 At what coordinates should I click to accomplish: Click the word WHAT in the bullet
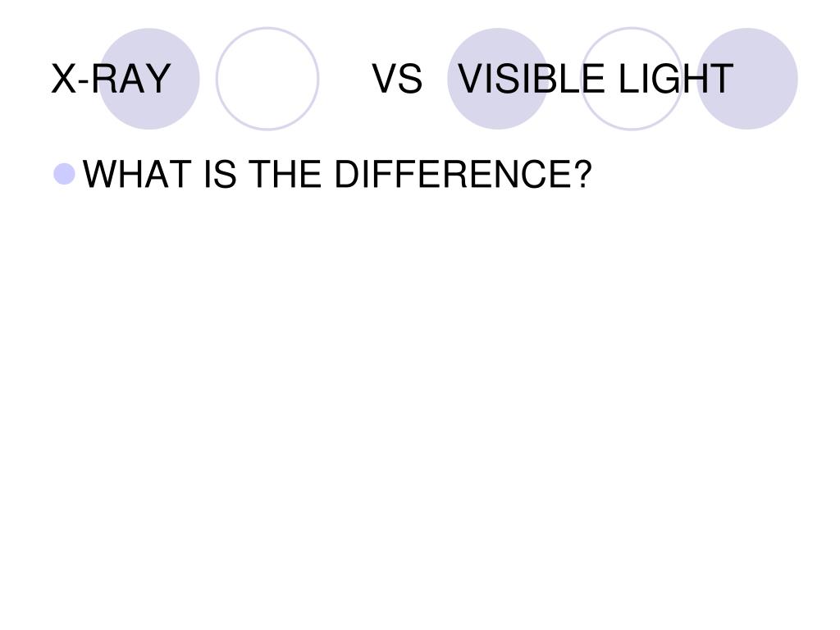(137, 174)
